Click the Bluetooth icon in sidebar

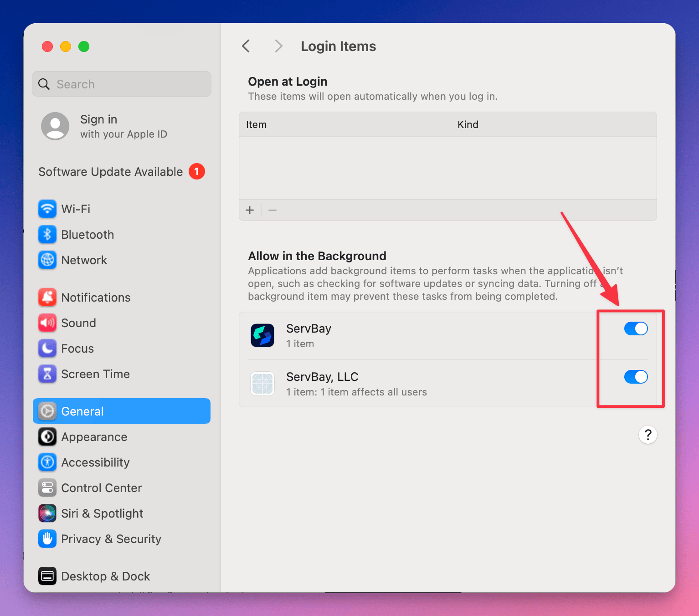click(47, 235)
